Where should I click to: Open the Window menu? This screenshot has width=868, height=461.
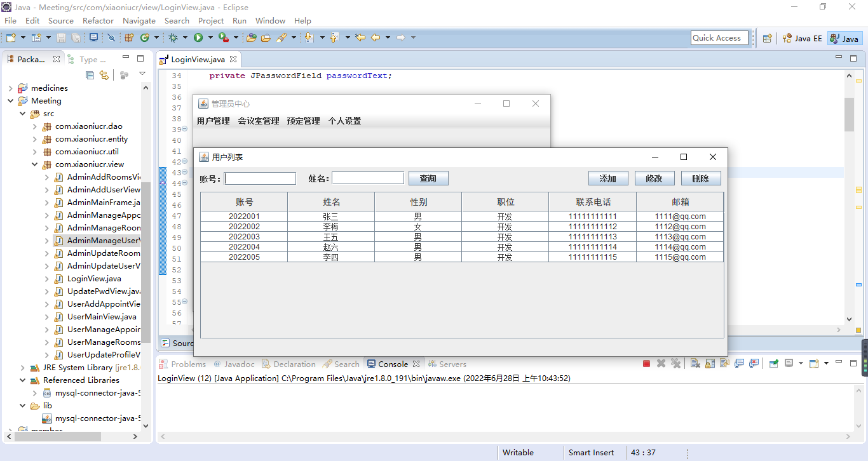click(270, 20)
